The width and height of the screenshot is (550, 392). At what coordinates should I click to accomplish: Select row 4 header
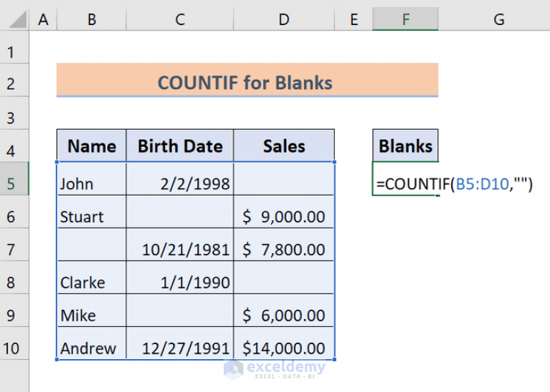[14, 146]
